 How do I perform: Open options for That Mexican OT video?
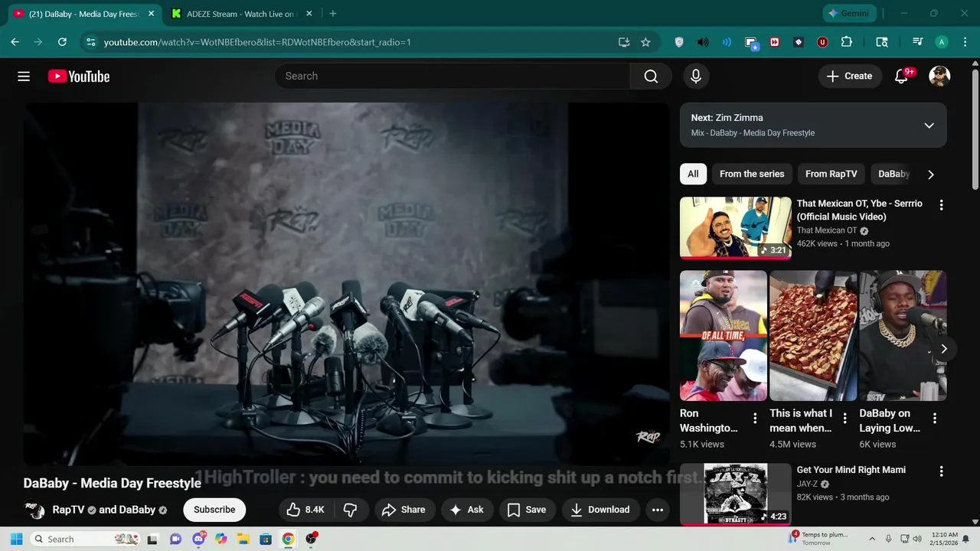(x=941, y=205)
